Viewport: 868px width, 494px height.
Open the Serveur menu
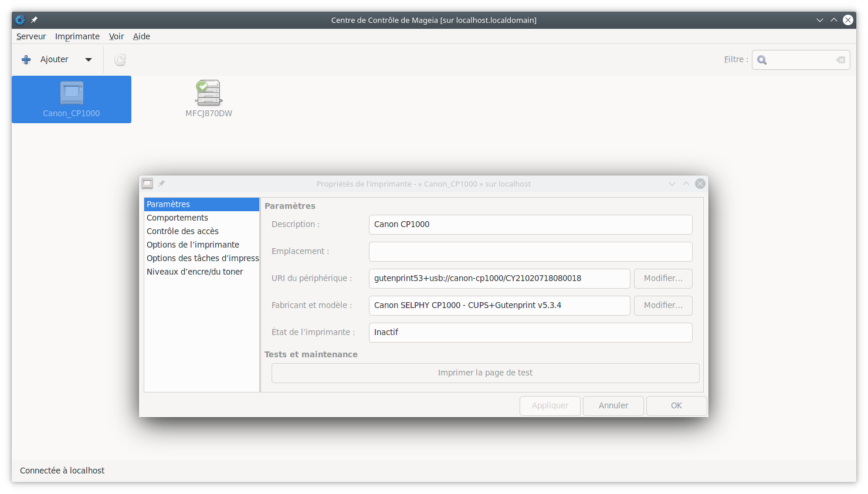pos(31,36)
